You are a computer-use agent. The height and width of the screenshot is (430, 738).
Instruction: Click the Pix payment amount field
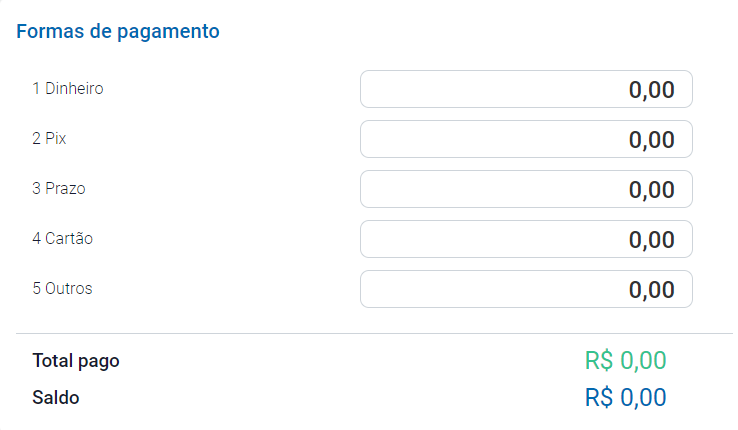coord(526,139)
